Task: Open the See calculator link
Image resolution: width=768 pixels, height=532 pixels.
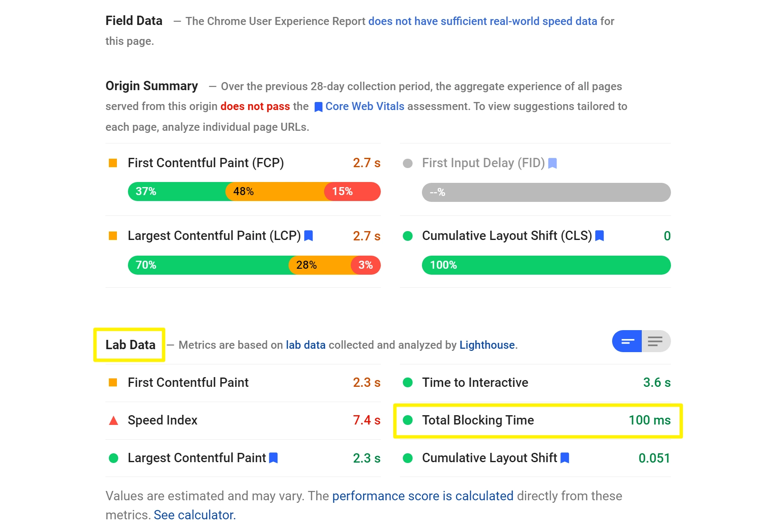Action: [194, 515]
